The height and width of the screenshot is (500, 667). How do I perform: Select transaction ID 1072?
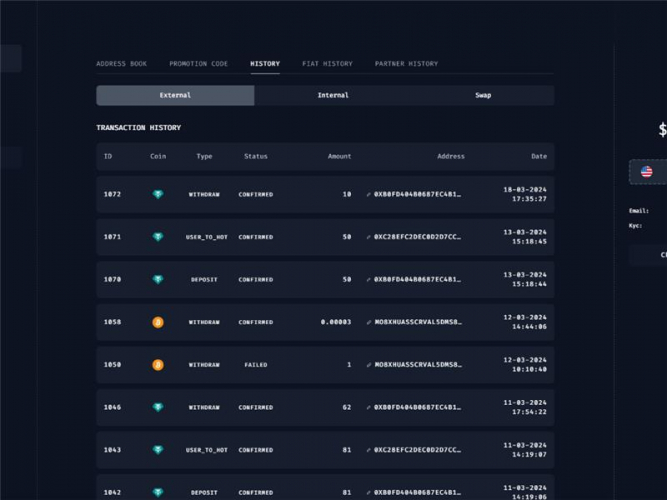112,194
